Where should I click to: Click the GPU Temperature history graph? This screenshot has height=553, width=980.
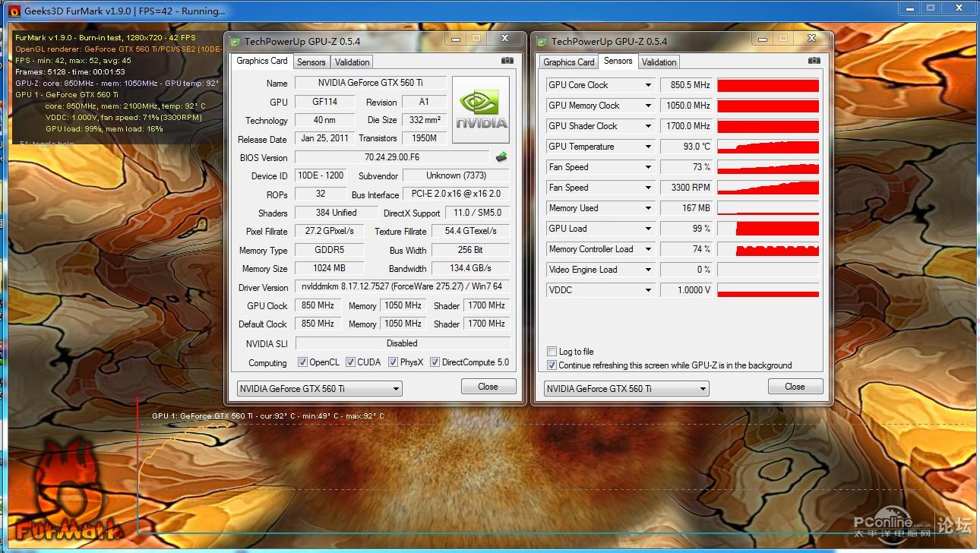pos(768,147)
